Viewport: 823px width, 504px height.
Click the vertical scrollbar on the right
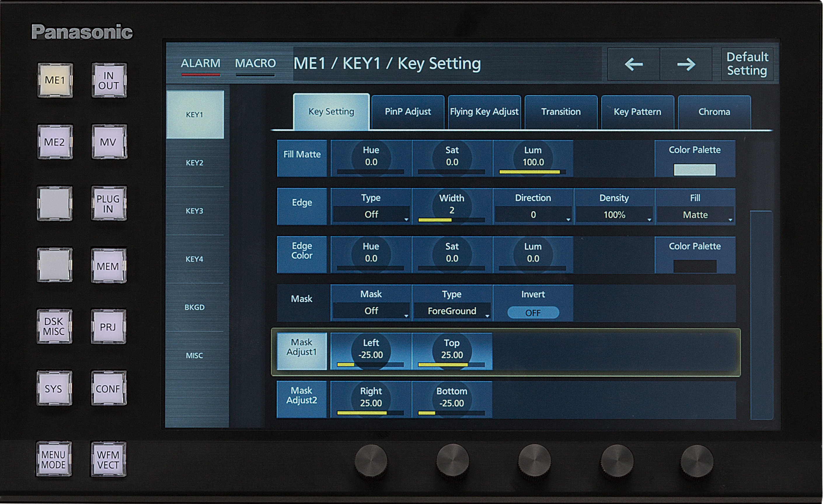point(761,315)
